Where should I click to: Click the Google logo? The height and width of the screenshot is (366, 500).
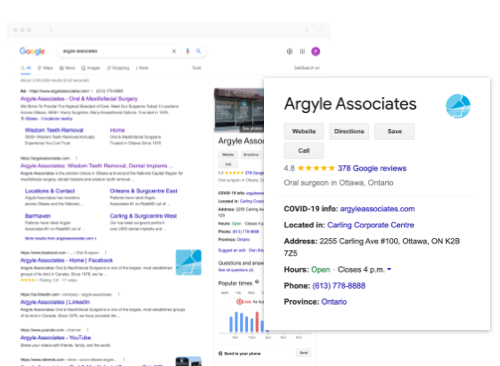(32, 51)
